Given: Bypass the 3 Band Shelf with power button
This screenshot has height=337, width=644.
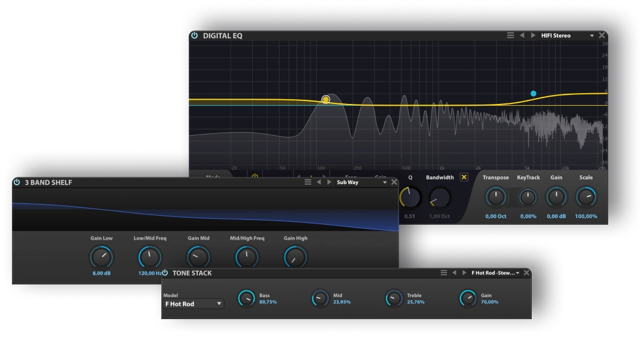Looking at the screenshot, I should click(x=17, y=182).
